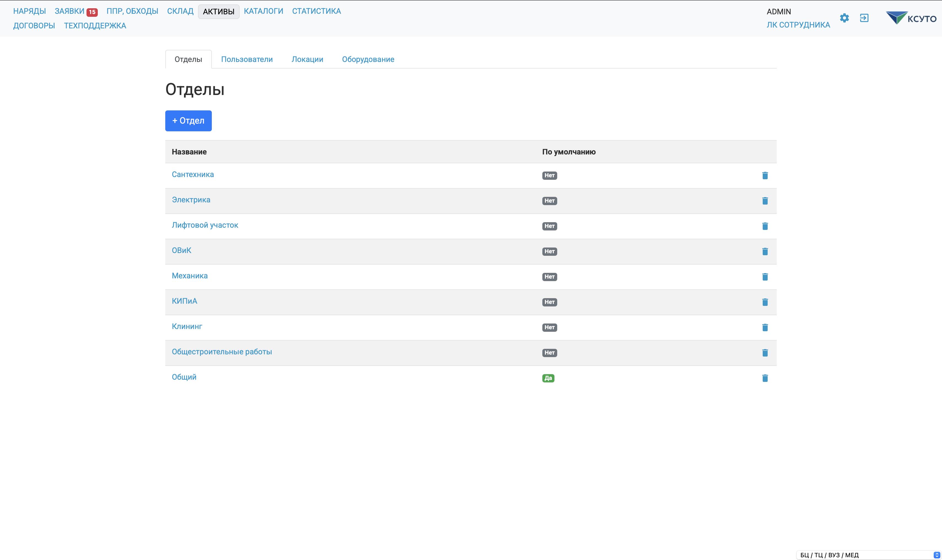Go to the Локации tab
942x560 pixels.
(307, 59)
